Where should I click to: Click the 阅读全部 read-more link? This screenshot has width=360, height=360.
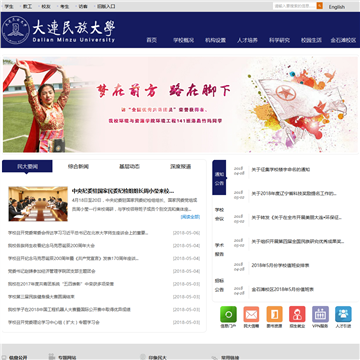(x=190, y=217)
